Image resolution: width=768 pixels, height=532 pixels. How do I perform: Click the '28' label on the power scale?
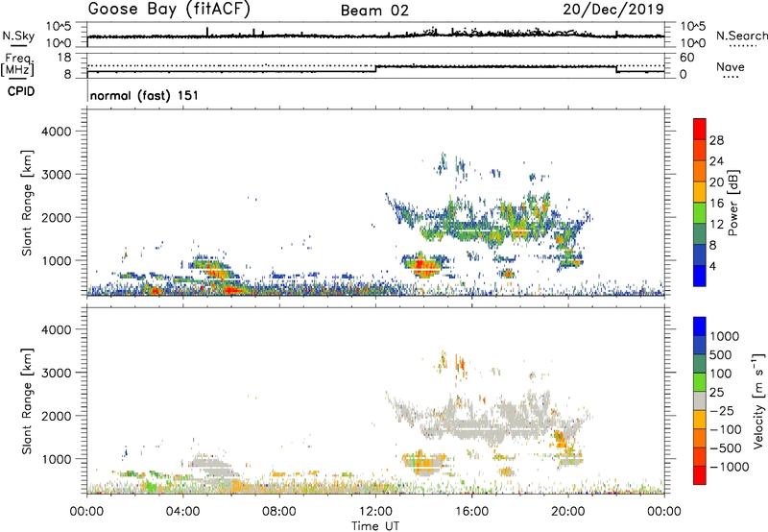click(x=716, y=140)
